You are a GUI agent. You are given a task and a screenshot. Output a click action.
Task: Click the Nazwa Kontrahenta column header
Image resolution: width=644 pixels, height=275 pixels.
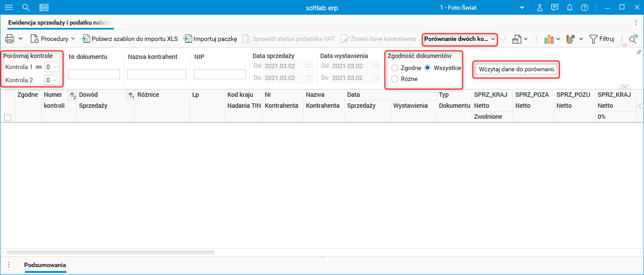(324, 106)
